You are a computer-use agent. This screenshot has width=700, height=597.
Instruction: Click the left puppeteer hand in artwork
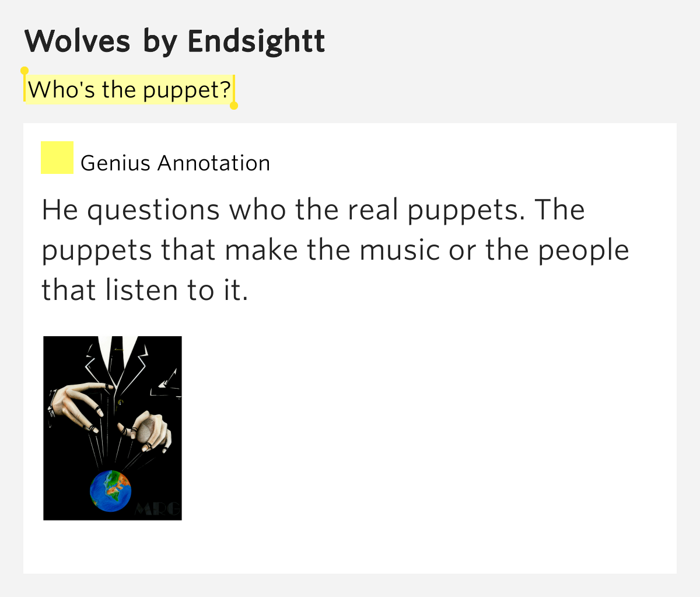point(80,404)
